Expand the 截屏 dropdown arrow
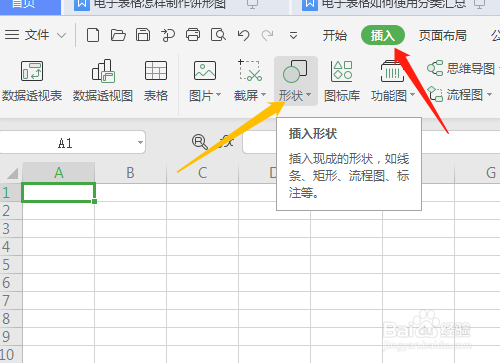Image resolution: width=500 pixels, height=363 pixels. [263, 95]
